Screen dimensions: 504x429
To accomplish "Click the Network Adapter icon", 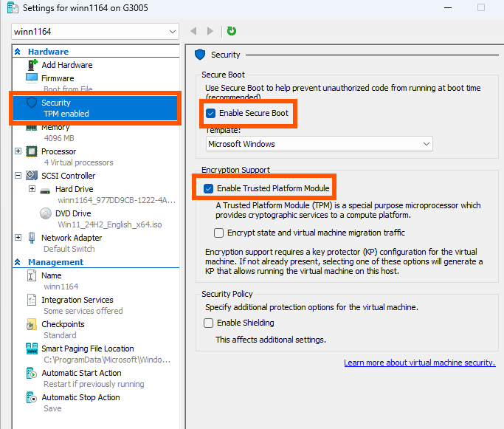I will [32, 238].
